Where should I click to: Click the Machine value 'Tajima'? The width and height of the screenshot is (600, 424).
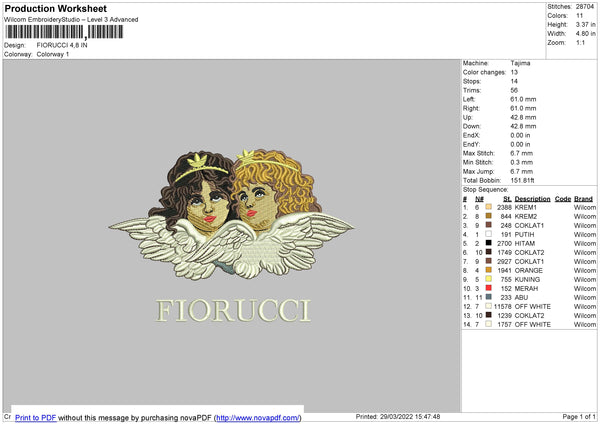pos(520,63)
